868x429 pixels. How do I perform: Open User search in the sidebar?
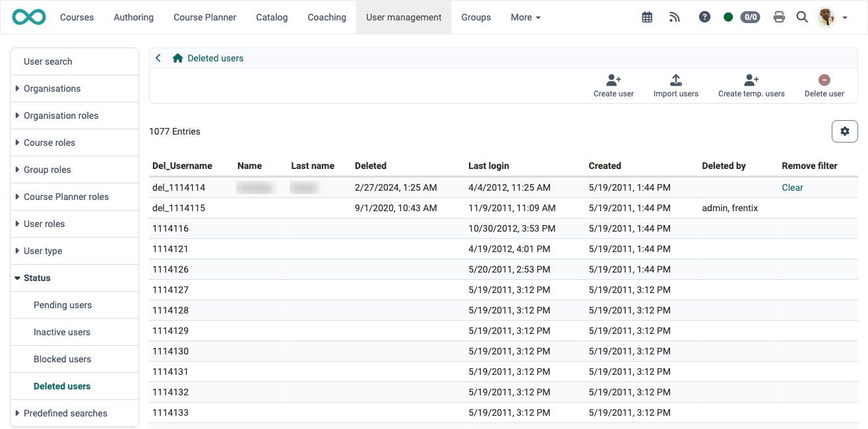[75, 61]
